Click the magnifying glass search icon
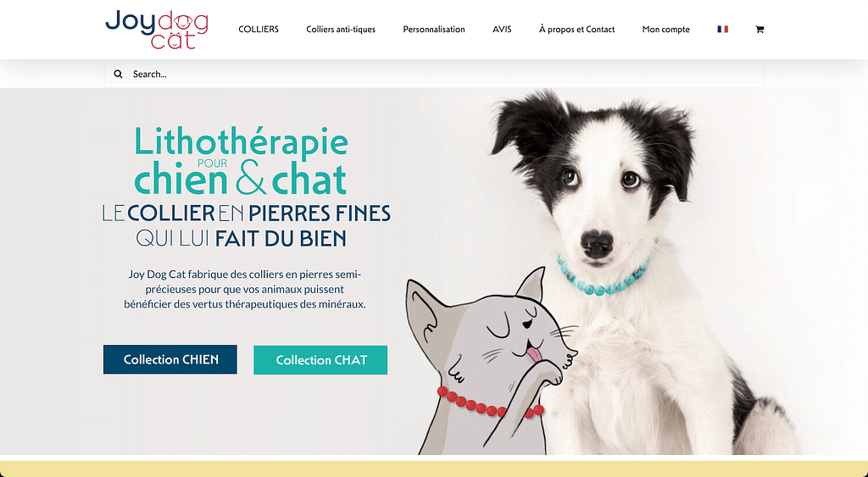Viewport: 868px width, 477px height. coord(118,74)
